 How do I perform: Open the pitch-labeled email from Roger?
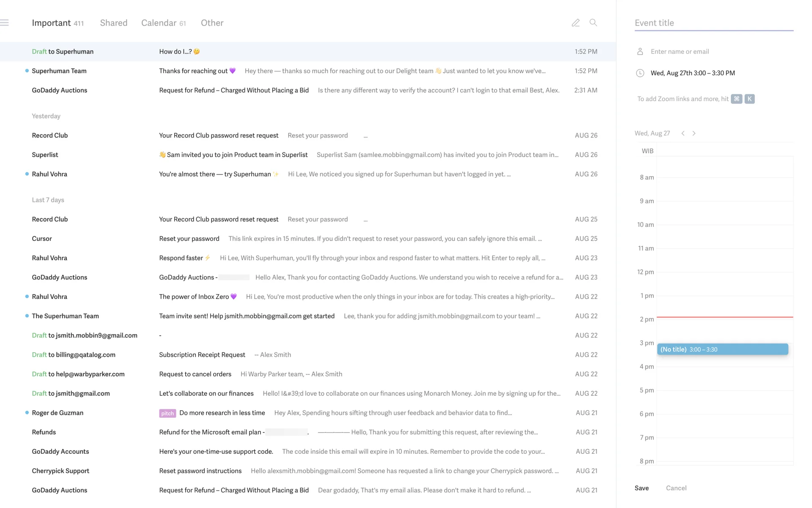pyautogui.click(x=222, y=413)
